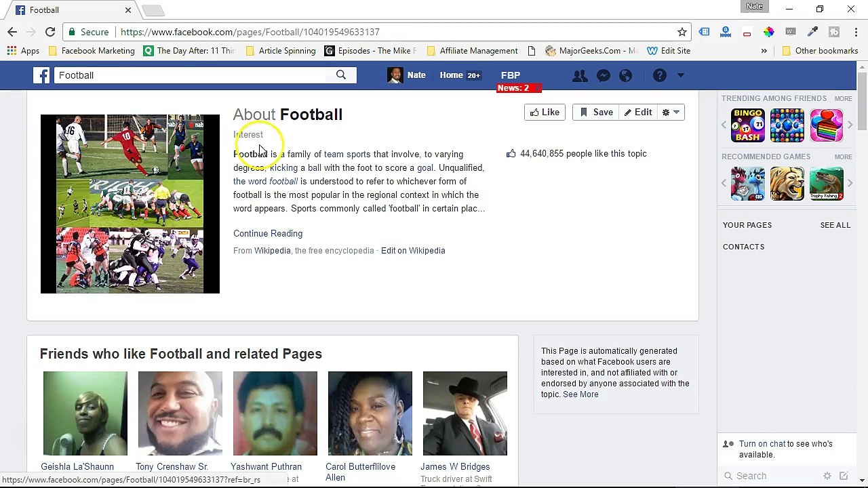Open Tony Crenshaw Sr. profile photo
The image size is (868, 488).
click(x=180, y=413)
